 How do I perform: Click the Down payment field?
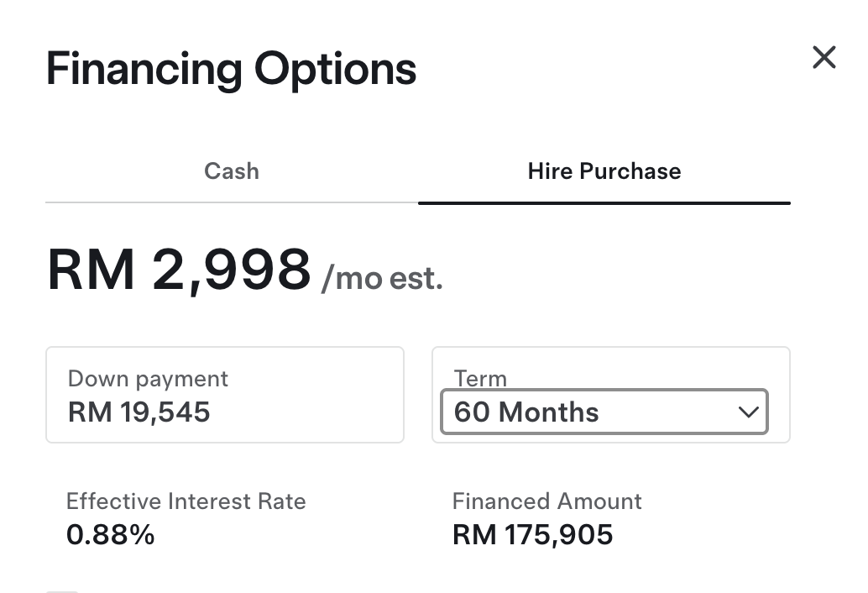click(225, 395)
